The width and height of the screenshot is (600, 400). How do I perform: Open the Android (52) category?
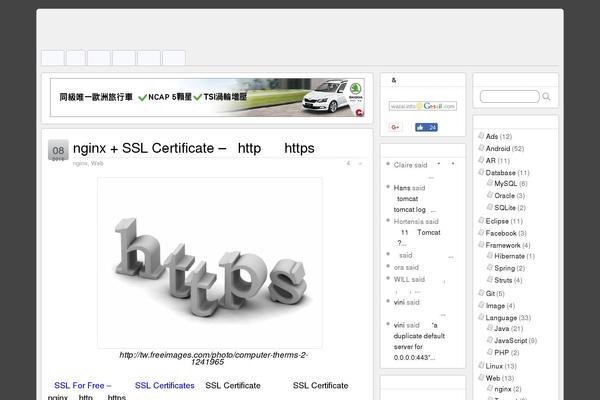505,149
